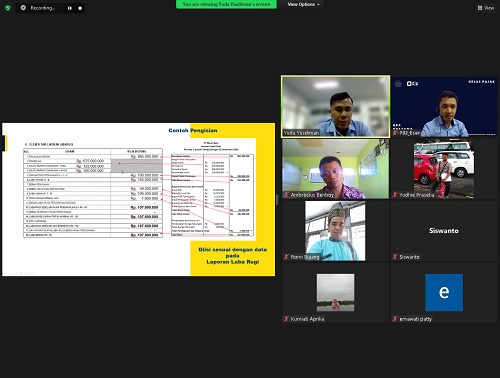Image resolution: width=500 pixels, height=378 pixels.
Task: Select the Kelas Pajak presenter video tile
Action: 444,106
